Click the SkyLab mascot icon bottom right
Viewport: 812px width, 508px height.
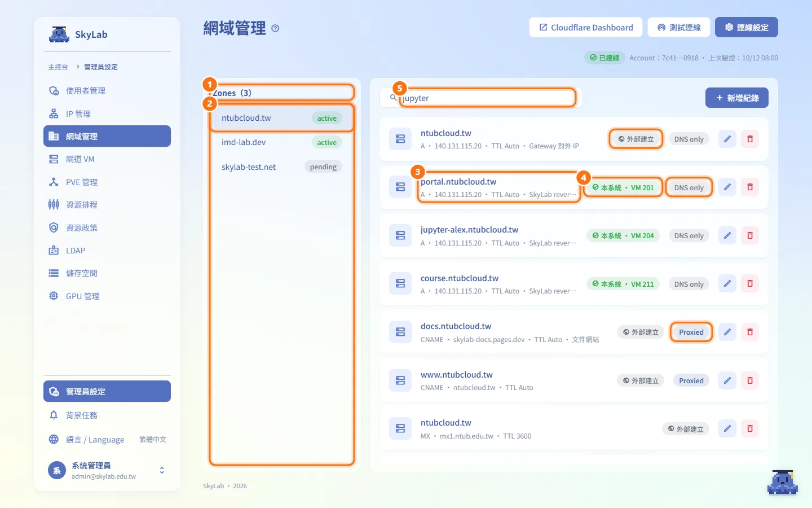pos(783,482)
